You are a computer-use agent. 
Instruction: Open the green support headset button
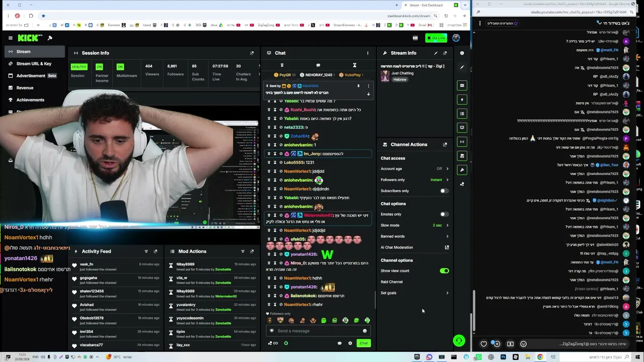(x=459, y=341)
